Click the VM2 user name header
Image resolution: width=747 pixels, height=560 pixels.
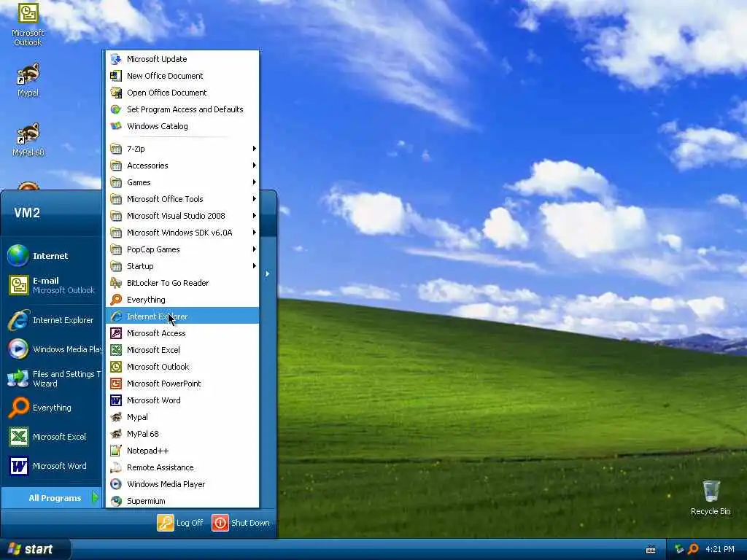pyautogui.click(x=27, y=213)
